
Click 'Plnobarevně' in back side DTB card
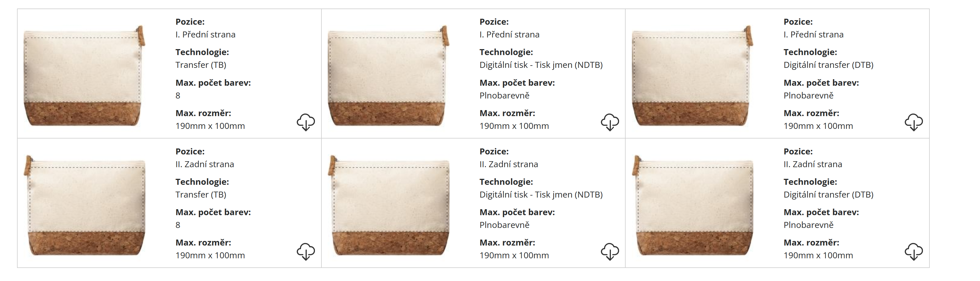click(808, 225)
